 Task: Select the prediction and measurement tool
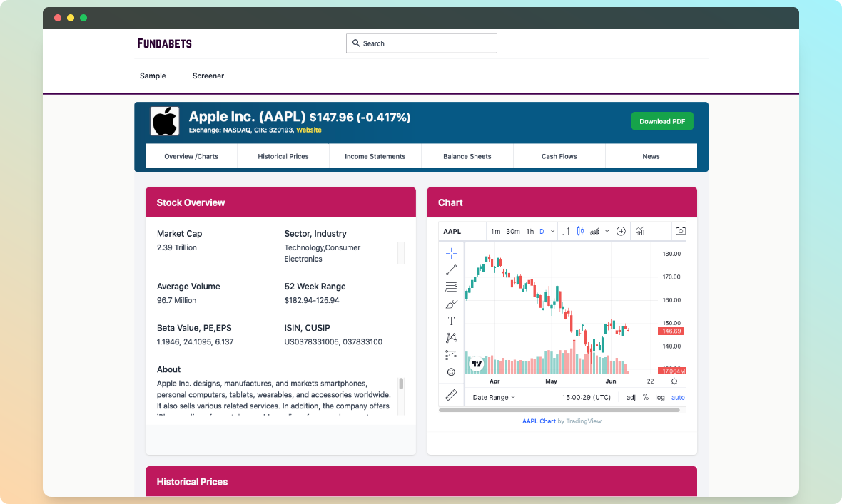451,355
